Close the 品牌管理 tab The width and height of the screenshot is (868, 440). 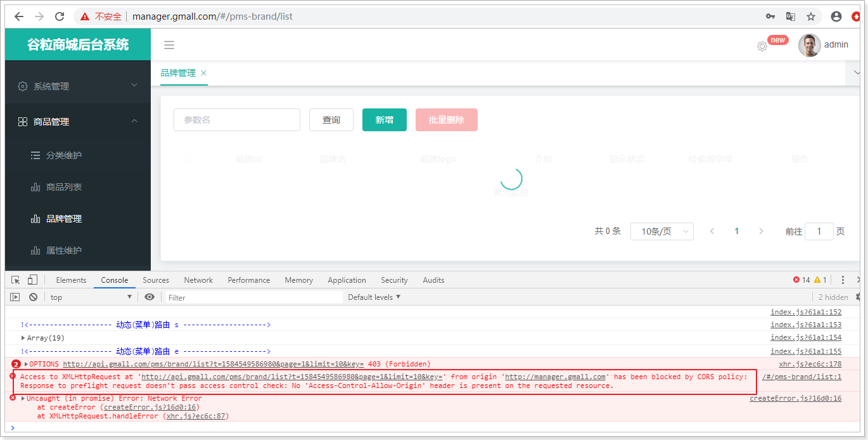203,73
